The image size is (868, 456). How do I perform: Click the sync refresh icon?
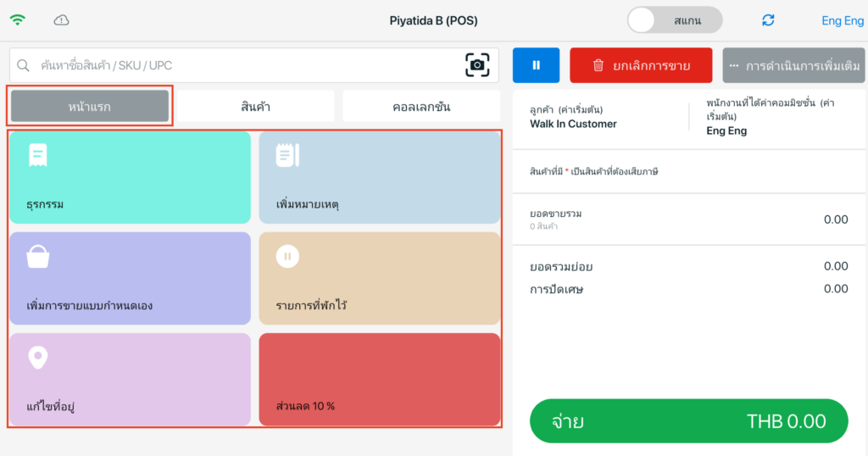[x=768, y=20]
